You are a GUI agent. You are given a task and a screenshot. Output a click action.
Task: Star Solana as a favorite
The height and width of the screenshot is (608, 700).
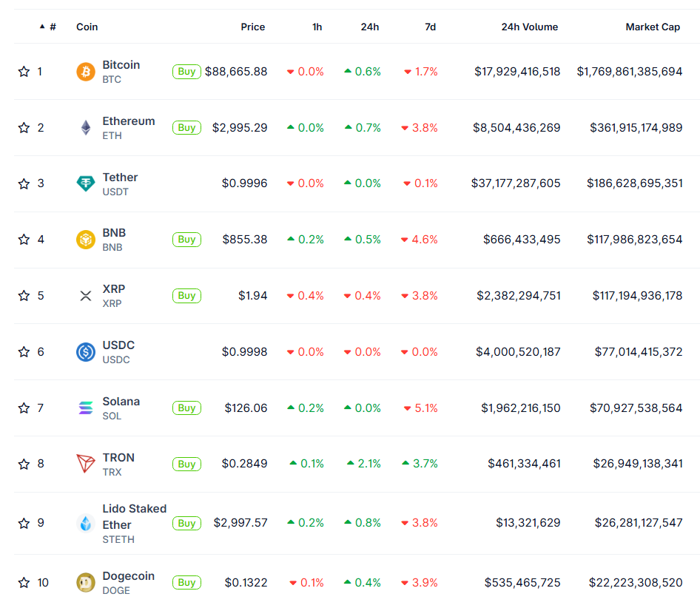24,408
